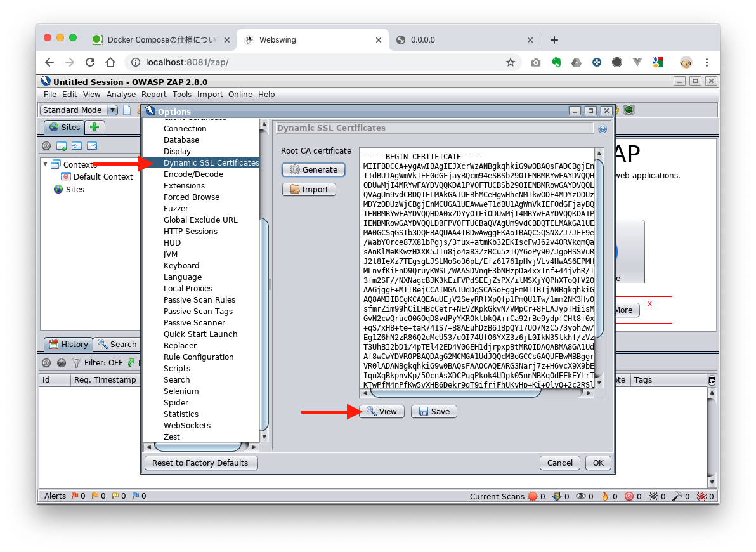This screenshot has width=756, height=552.
Task: Open the Analyse menu
Action: (121, 95)
